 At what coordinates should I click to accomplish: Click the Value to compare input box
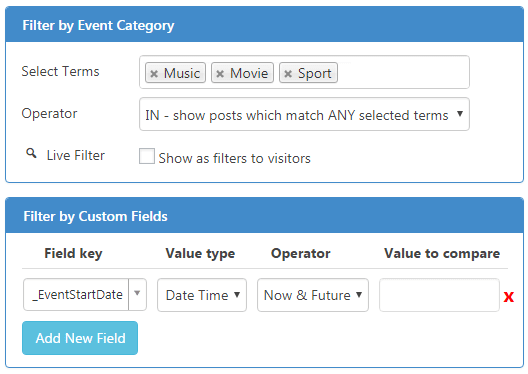(439, 295)
